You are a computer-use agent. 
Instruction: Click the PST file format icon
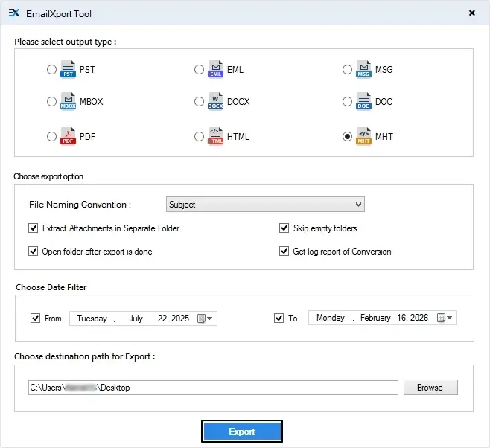coord(68,70)
